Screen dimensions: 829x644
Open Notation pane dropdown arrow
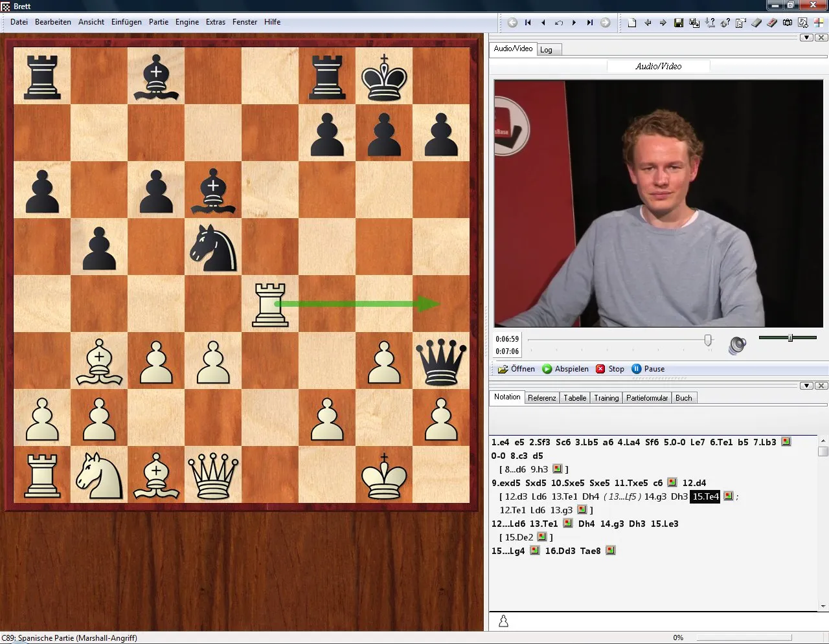[x=806, y=386]
